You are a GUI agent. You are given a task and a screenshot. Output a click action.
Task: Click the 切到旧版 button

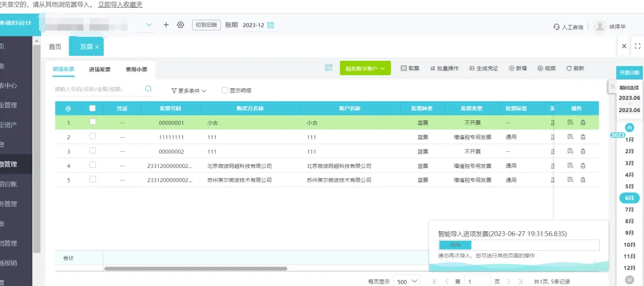click(206, 24)
